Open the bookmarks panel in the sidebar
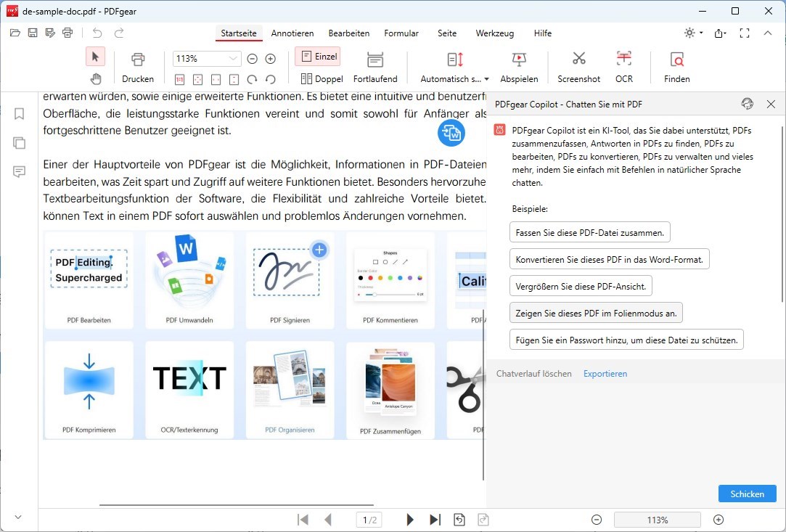Viewport: 786px width, 532px height. tap(18, 113)
